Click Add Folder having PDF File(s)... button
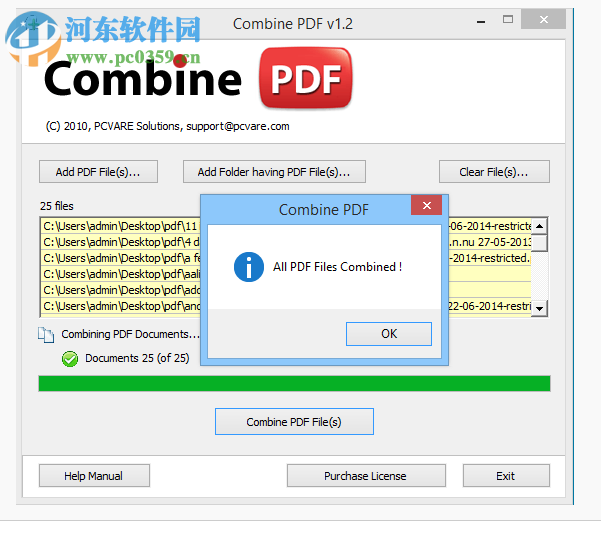 (274, 172)
